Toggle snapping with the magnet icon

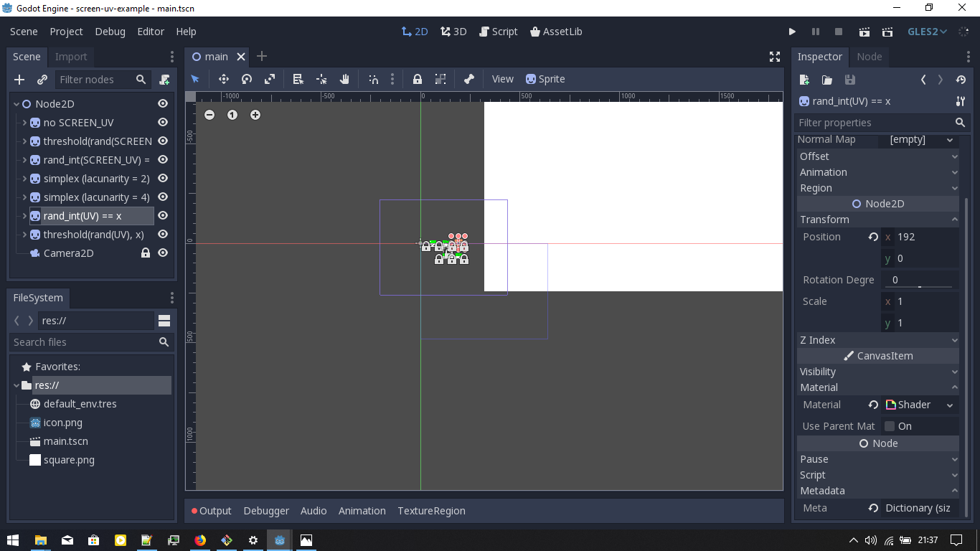coord(372,79)
